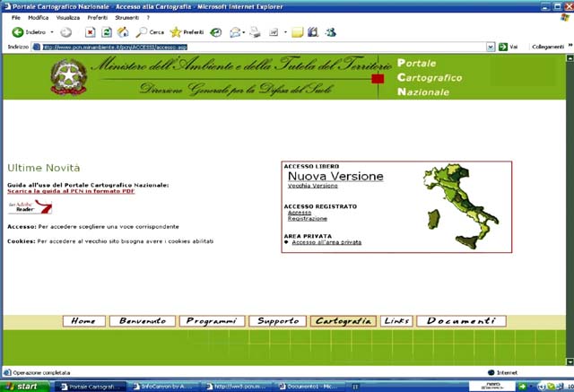Switch to Documento1 Microsoft Word taskbar item
Image resolution: width=574 pixels, height=392 pixels.
tap(309, 387)
